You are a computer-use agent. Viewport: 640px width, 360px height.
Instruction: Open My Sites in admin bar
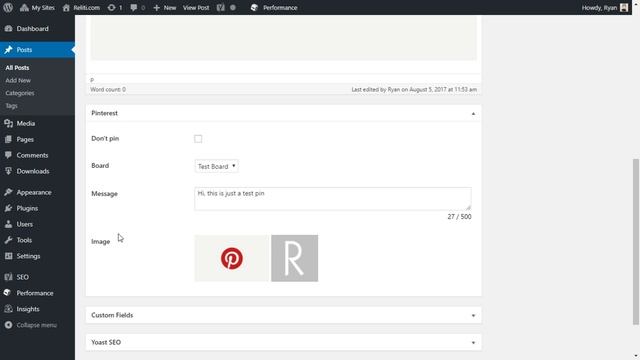coord(38,7)
